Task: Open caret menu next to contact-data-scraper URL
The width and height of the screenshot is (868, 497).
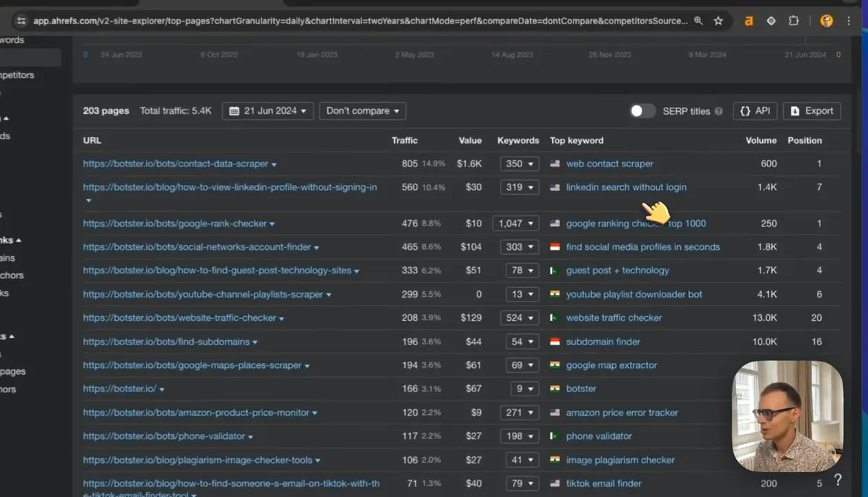Action: pyautogui.click(x=274, y=165)
